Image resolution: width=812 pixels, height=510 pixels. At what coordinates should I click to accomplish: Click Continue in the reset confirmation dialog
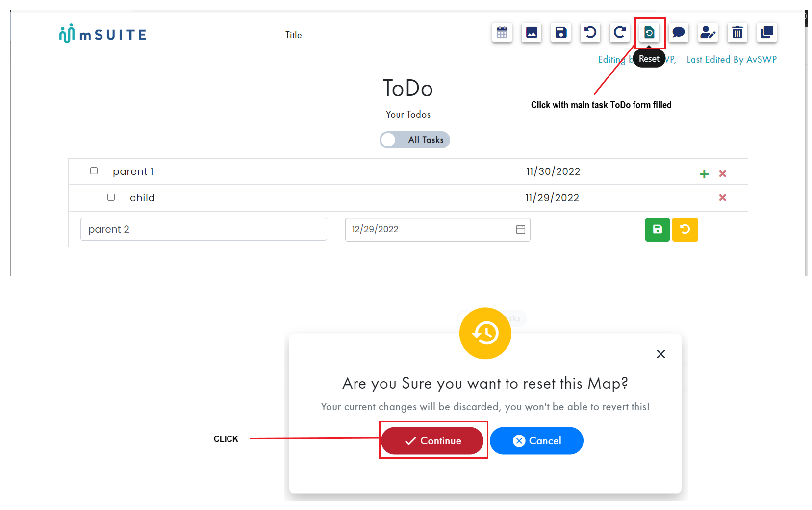(x=433, y=440)
